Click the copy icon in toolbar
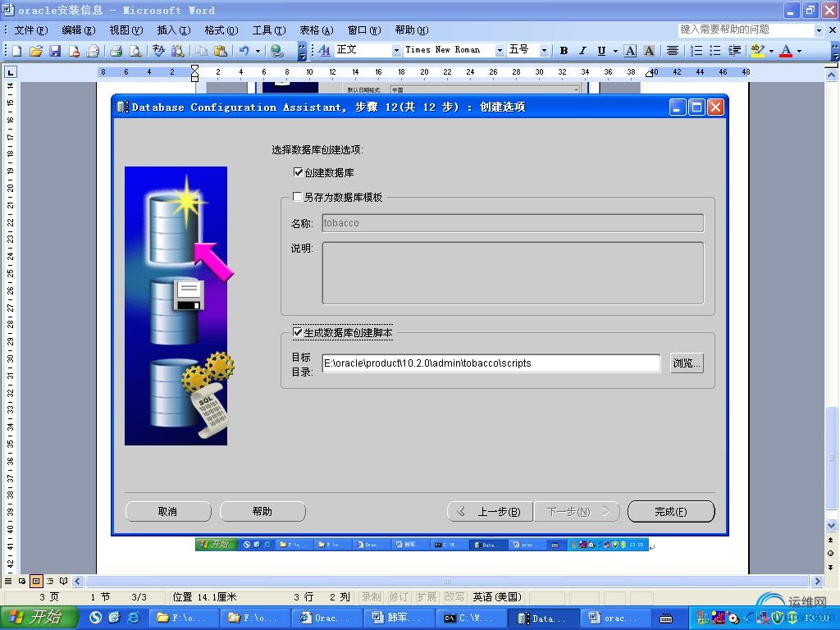 [201, 50]
